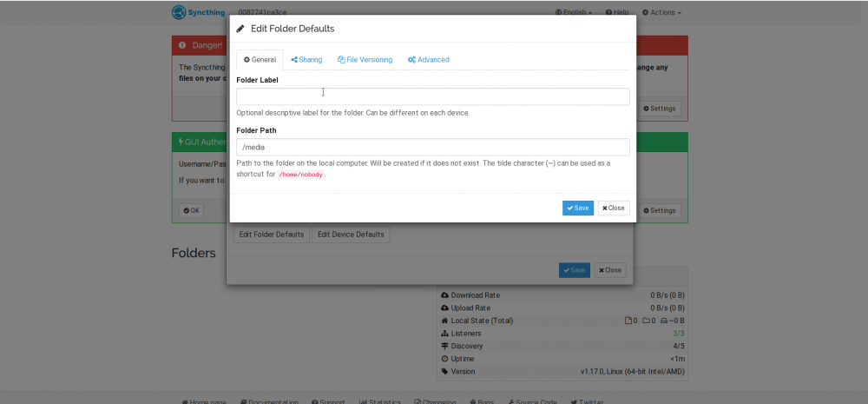Click the share icon on Sharing tab
Image resolution: width=868 pixels, height=404 pixels.
[x=294, y=60]
